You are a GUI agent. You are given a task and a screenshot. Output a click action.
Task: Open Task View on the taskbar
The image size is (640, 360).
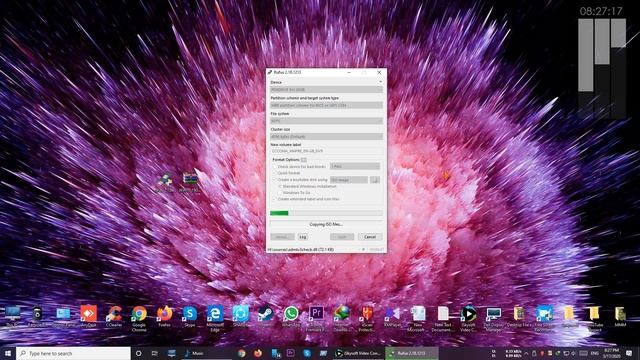155,353
